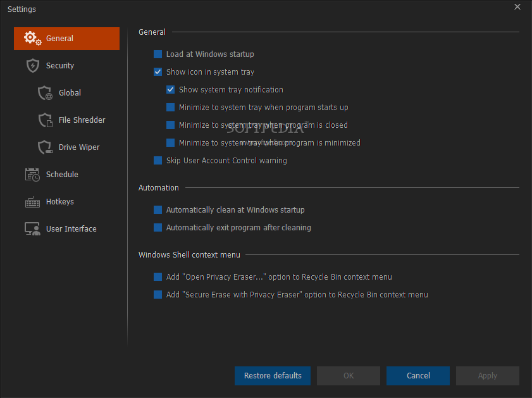Open the Drive Wiper label

pos(79,147)
